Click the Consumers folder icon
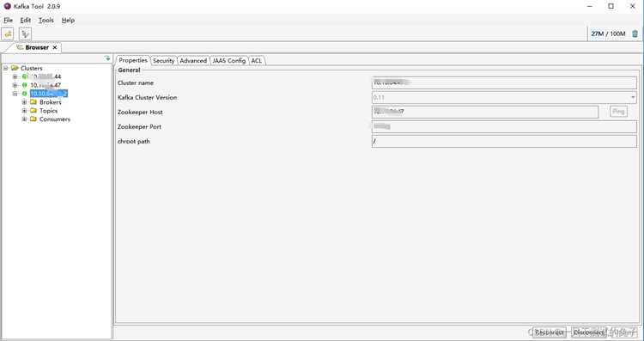The width and height of the screenshot is (644, 341). pyautogui.click(x=33, y=119)
